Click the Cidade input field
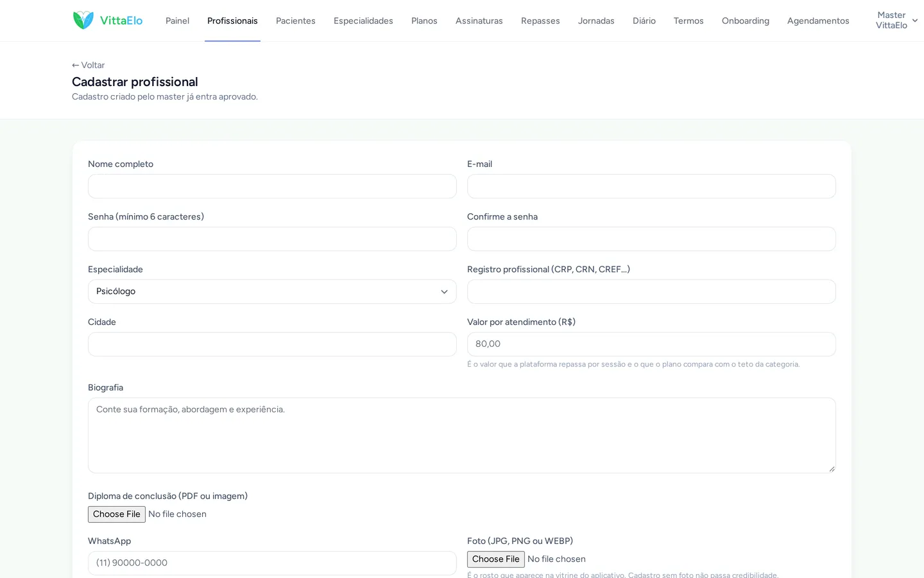Image resolution: width=924 pixels, height=578 pixels. pyautogui.click(x=272, y=344)
